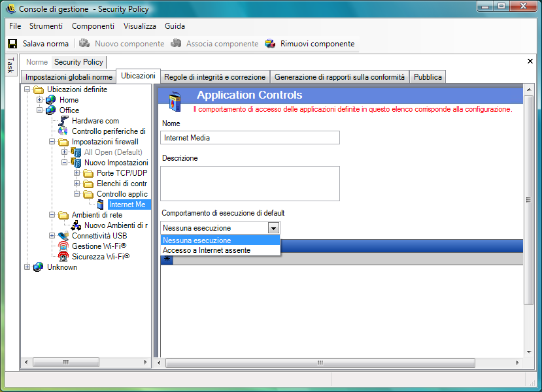Open the File menu
The image size is (542, 392).
tap(15, 26)
